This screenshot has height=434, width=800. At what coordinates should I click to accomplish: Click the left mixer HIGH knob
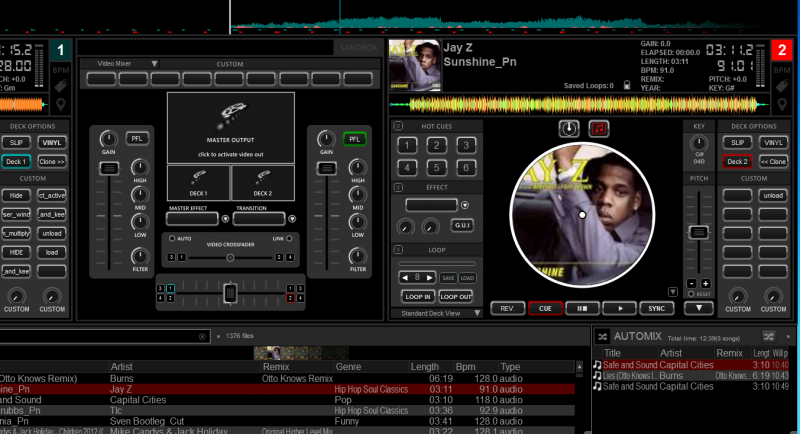click(x=139, y=167)
